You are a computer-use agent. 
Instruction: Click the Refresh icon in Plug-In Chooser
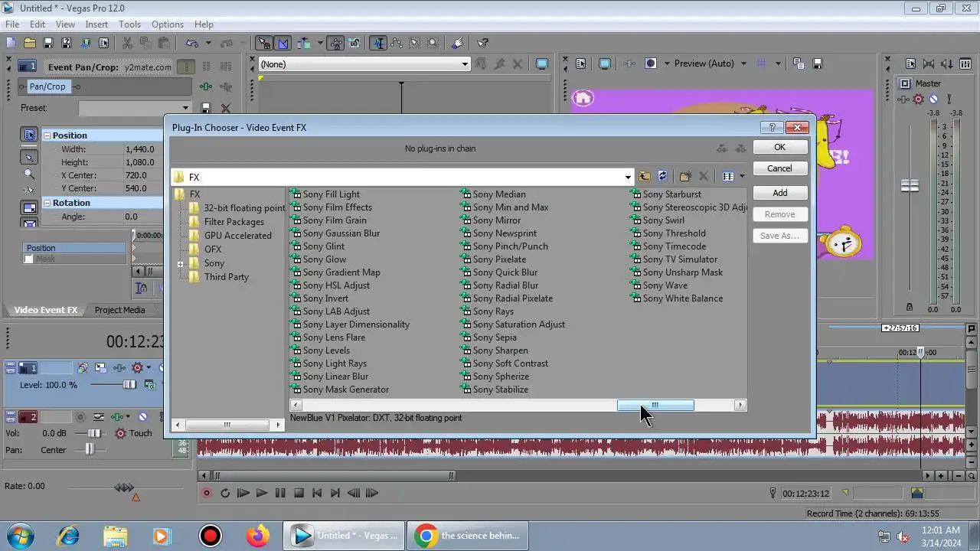tap(663, 177)
